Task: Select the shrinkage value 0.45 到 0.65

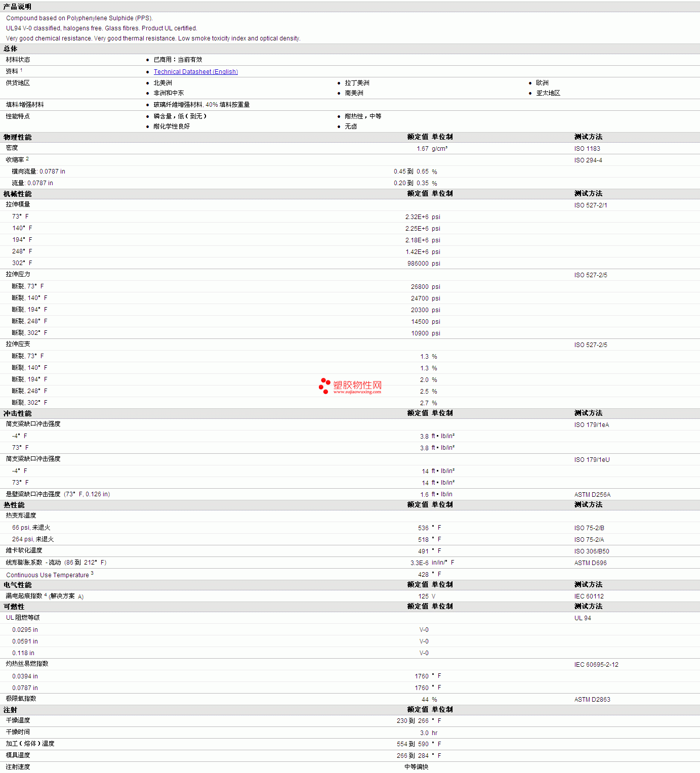Action: point(411,171)
